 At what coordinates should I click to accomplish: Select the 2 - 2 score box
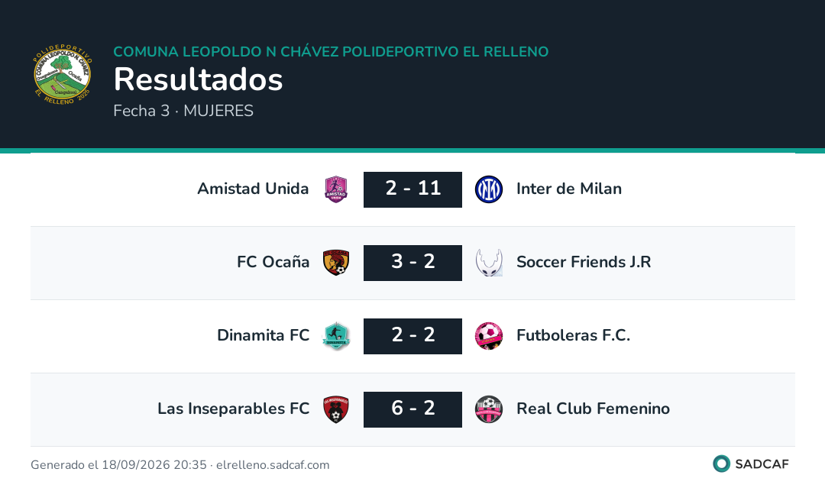[x=413, y=336]
